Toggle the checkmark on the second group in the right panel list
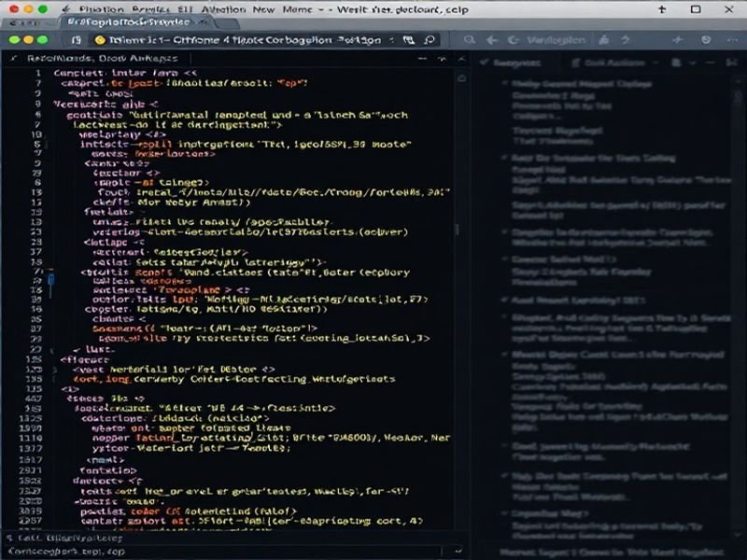This screenshot has height=560, width=747. [x=504, y=159]
